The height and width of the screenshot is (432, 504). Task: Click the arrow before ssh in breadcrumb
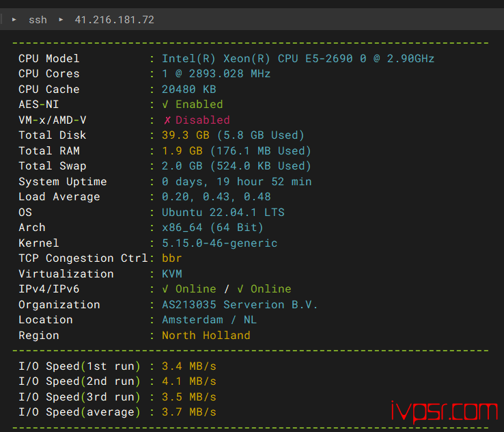coord(14,20)
